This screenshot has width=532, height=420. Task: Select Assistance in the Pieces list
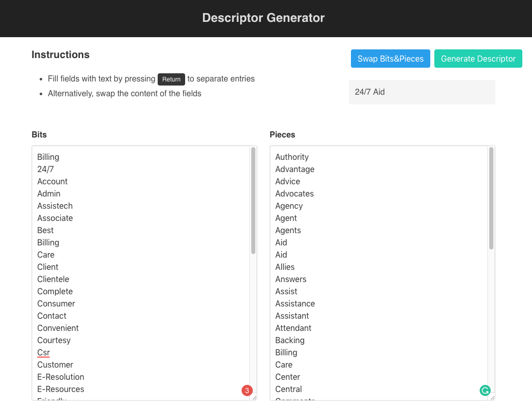click(x=295, y=303)
